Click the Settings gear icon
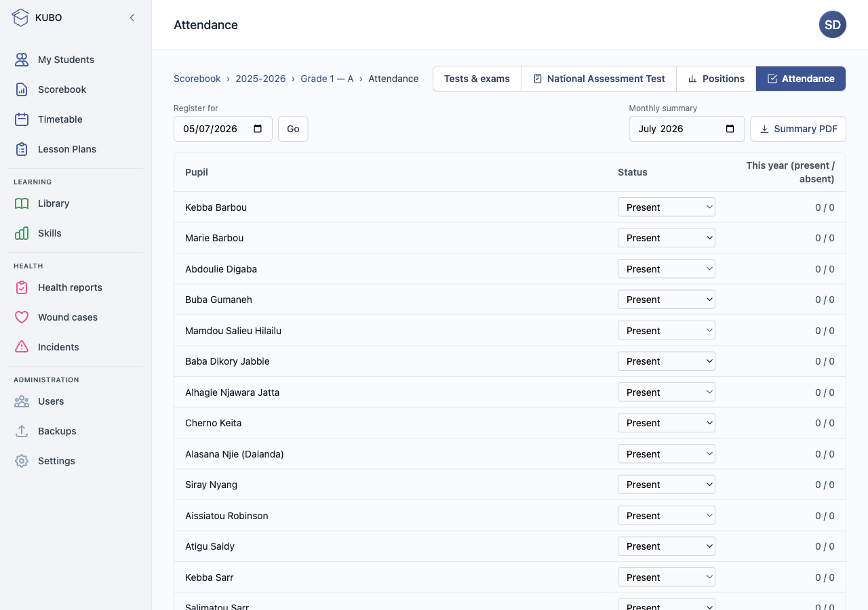 (x=22, y=461)
